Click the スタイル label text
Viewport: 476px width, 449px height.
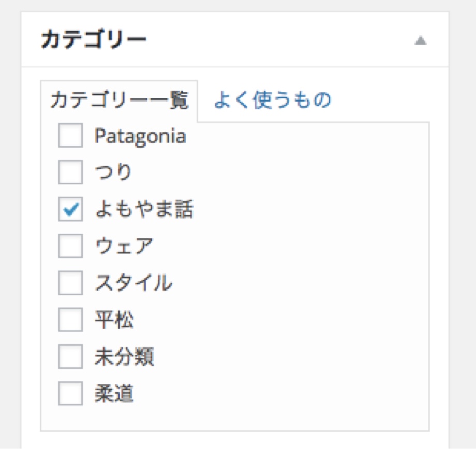click(133, 283)
